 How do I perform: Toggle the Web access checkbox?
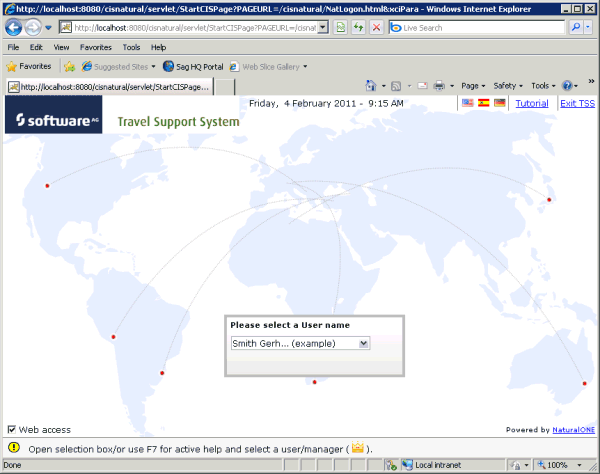[x=12, y=429]
